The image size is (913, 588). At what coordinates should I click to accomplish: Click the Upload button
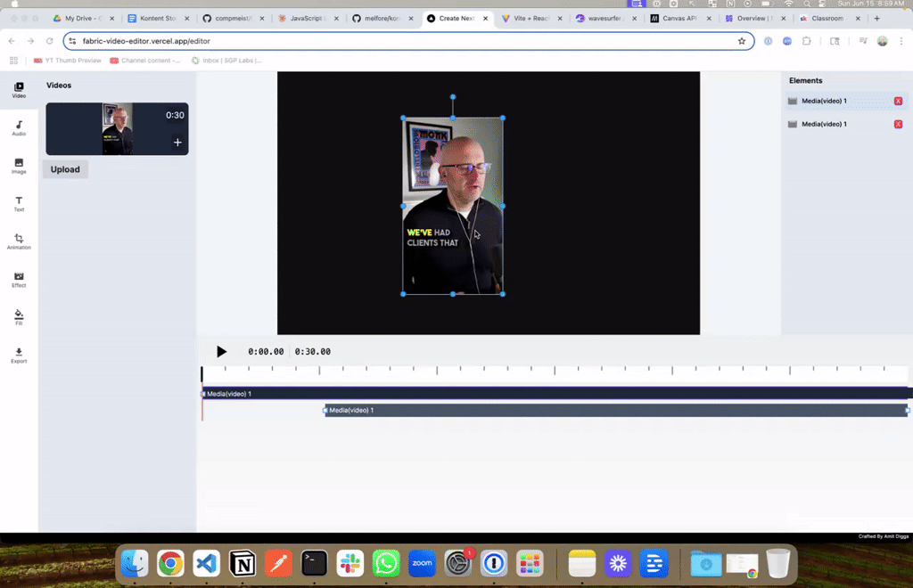[x=65, y=169]
